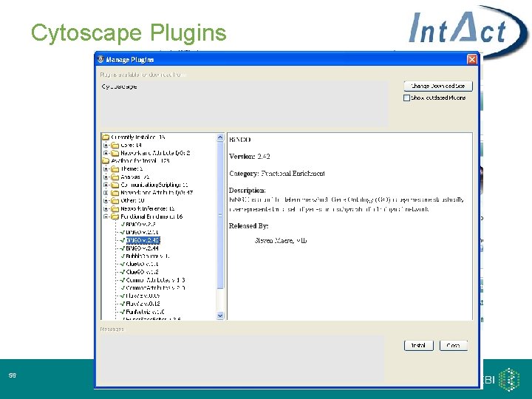The height and width of the screenshot is (399, 532).
Task: Enable Show outdated Plugins checkbox
Action: 407,98
